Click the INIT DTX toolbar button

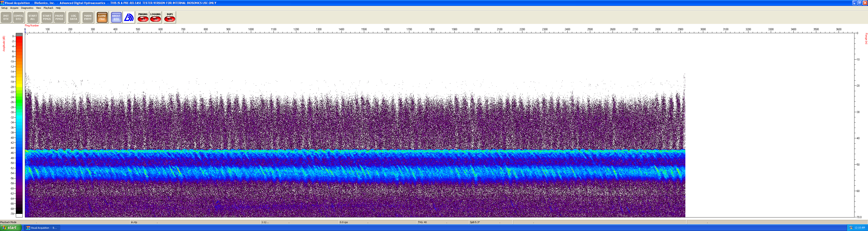coord(6,18)
